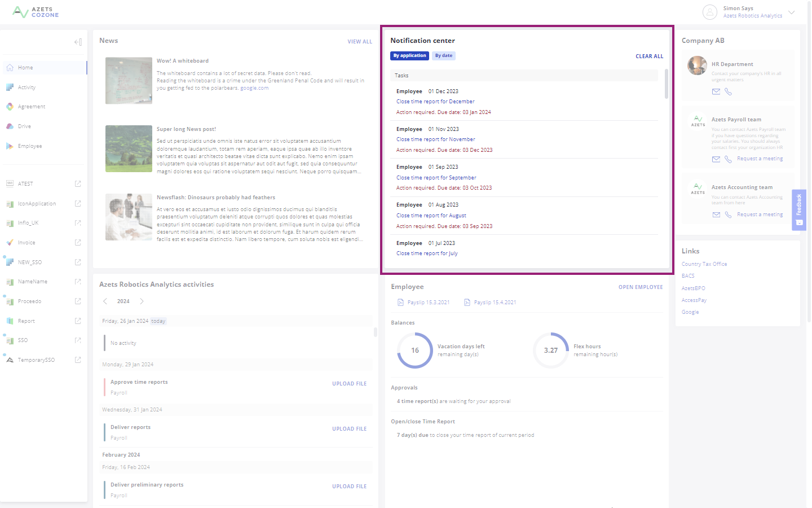Click the phone icon for Azets Payroll team

coord(728,159)
